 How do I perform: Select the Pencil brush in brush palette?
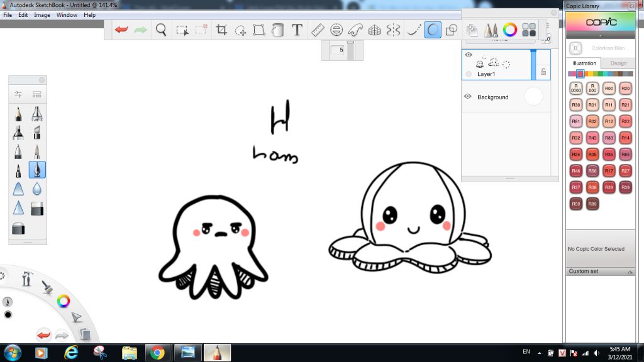[x=18, y=114]
